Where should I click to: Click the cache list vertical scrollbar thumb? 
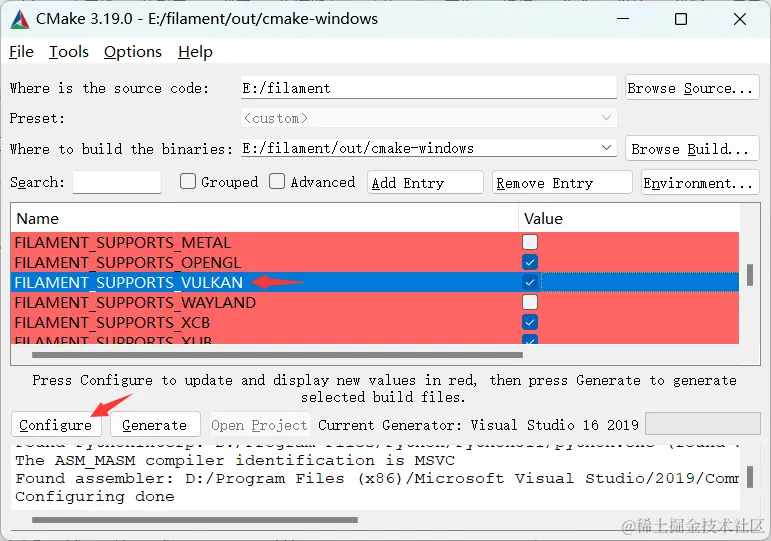click(750, 275)
